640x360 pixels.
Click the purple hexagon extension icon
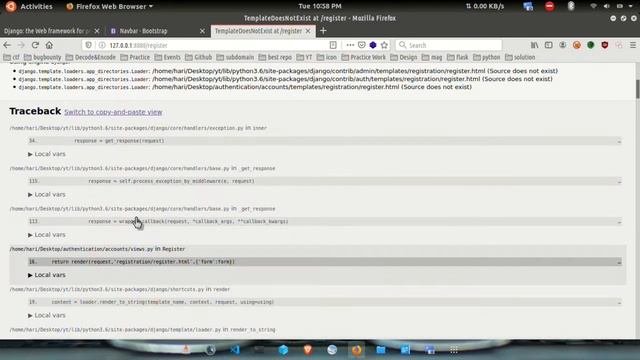point(373,45)
